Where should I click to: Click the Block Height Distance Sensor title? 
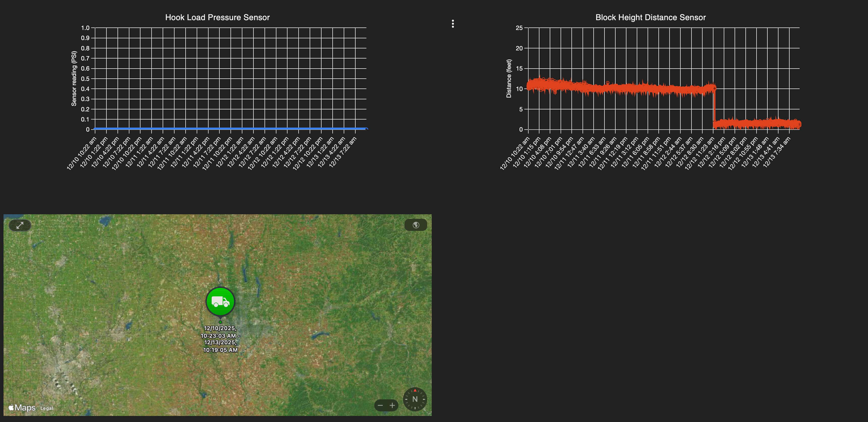650,17
